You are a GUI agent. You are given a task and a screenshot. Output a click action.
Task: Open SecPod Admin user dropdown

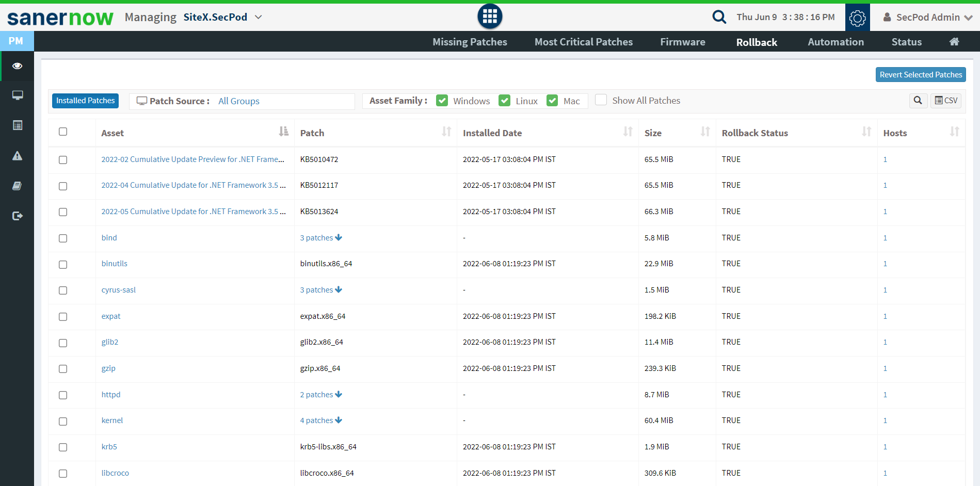(x=928, y=17)
